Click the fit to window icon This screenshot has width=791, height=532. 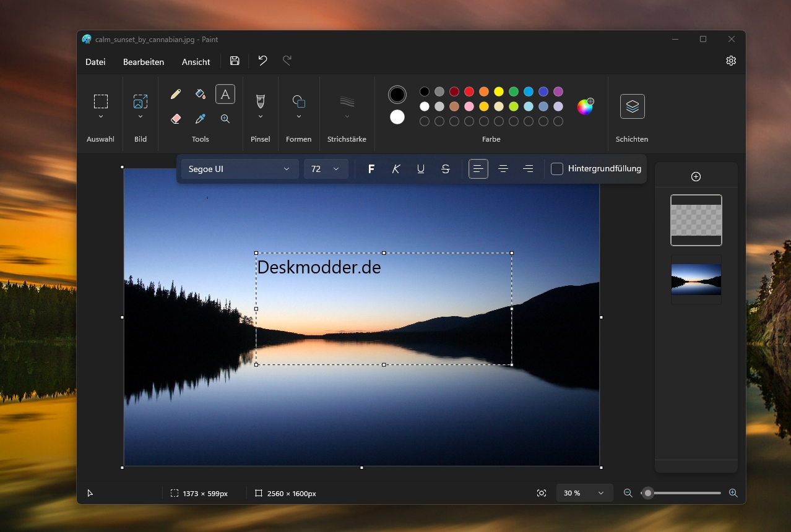(x=542, y=493)
